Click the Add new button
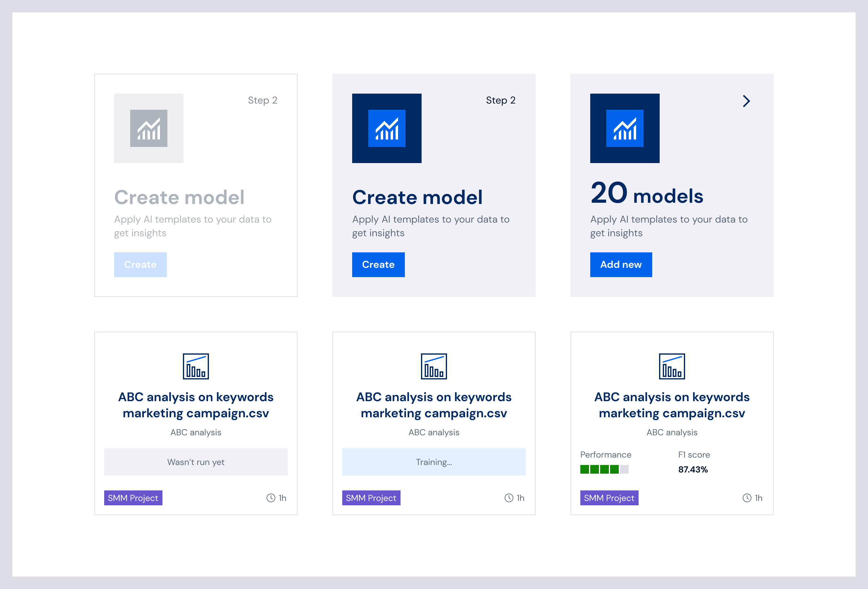The image size is (868, 589). point(621,264)
